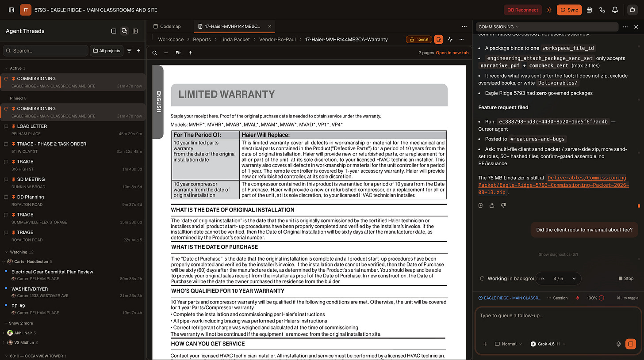Viewport: 644px width, 360px height.
Task: Open the tab bar more options menu
Action: click(464, 27)
